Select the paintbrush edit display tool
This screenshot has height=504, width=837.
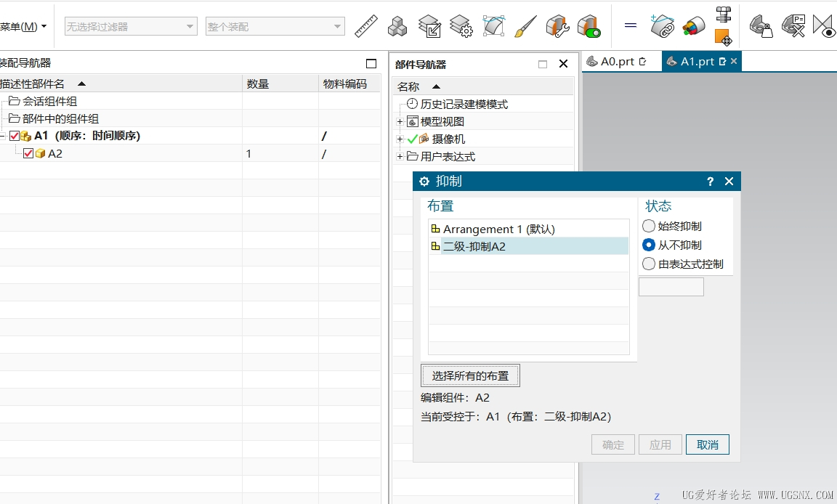525,26
